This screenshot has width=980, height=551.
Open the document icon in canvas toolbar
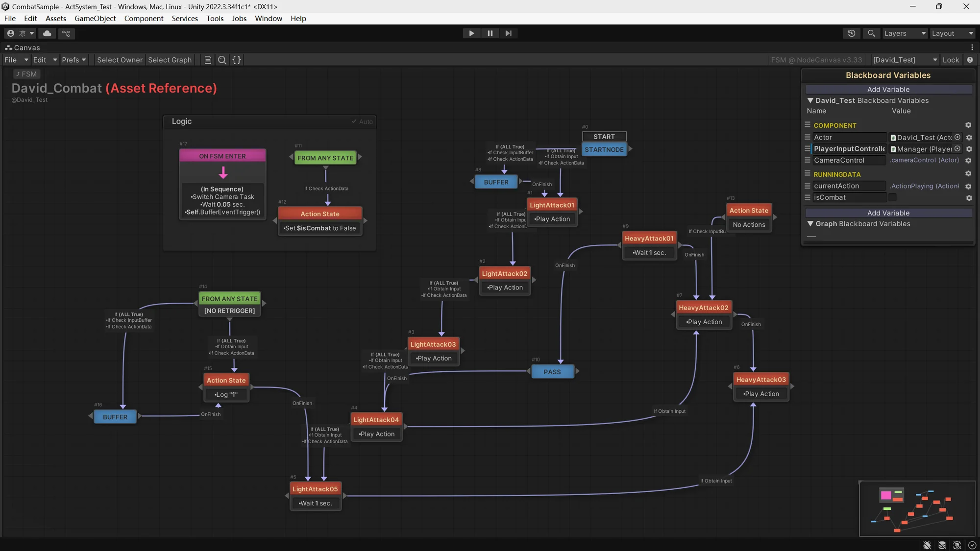tap(208, 60)
